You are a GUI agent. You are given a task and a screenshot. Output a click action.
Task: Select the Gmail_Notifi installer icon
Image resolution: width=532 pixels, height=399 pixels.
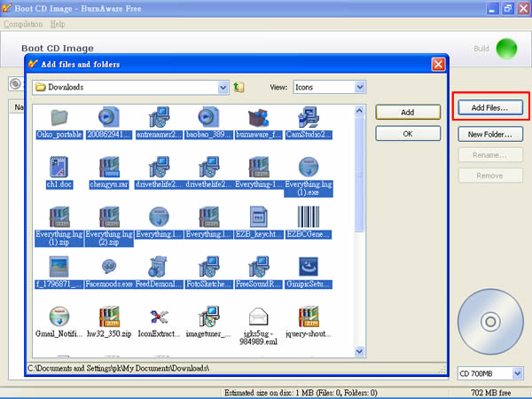tap(59, 317)
